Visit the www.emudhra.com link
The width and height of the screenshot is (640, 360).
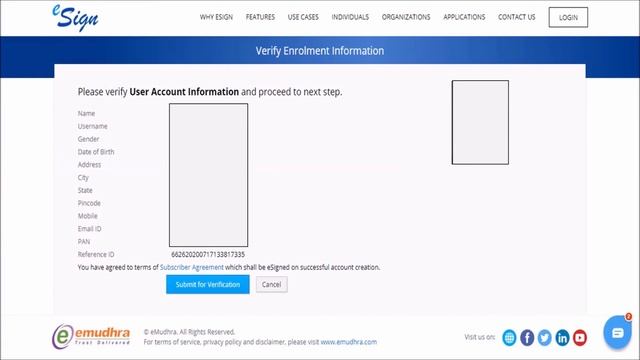coord(349,342)
